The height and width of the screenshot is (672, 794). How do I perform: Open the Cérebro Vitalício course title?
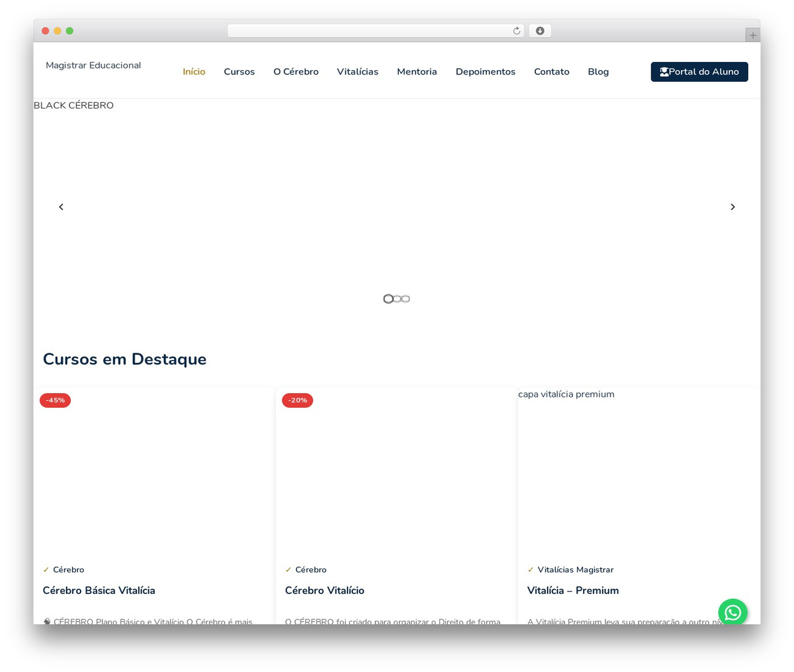coord(324,591)
